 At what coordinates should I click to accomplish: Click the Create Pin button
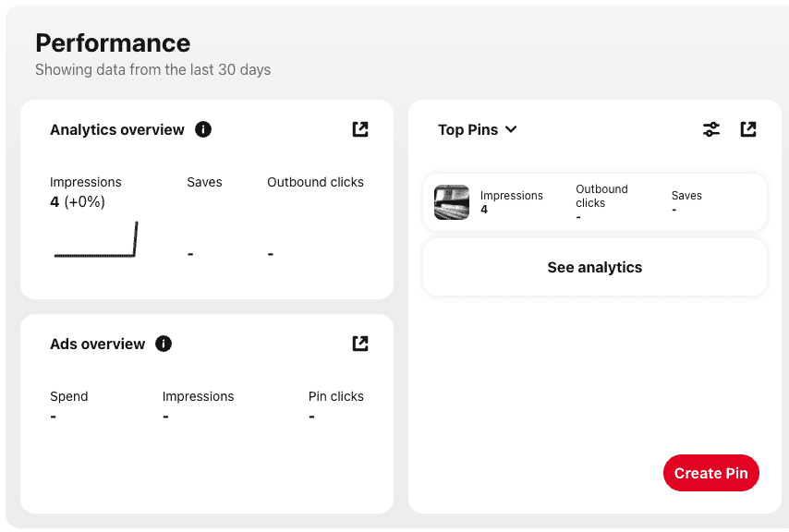coord(711,473)
